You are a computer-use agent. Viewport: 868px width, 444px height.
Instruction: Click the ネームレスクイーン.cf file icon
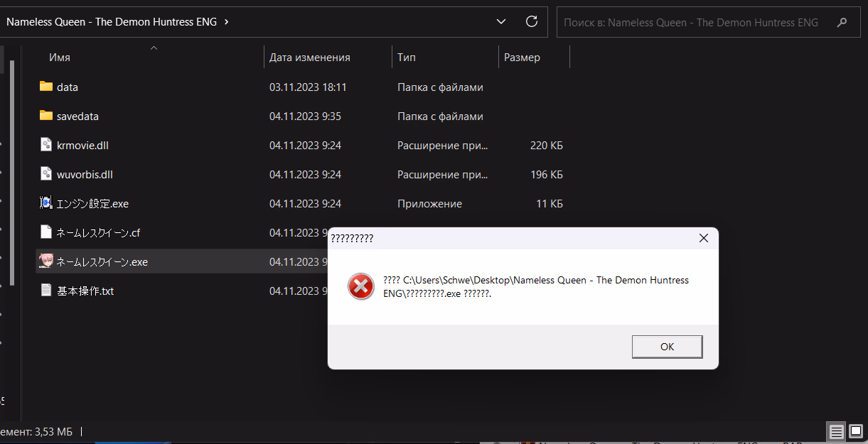pyautogui.click(x=46, y=232)
